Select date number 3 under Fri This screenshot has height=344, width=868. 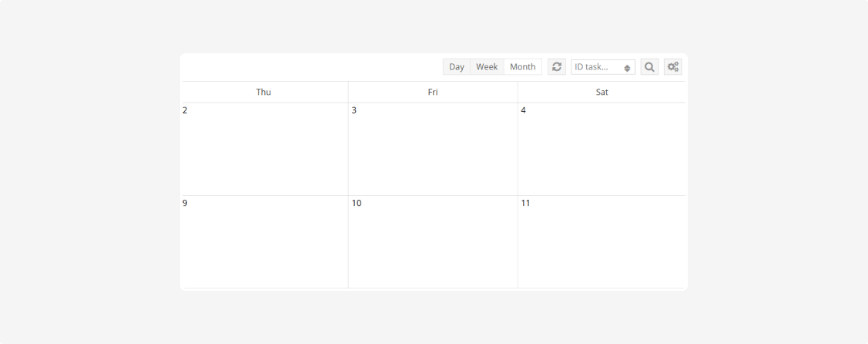pos(354,110)
